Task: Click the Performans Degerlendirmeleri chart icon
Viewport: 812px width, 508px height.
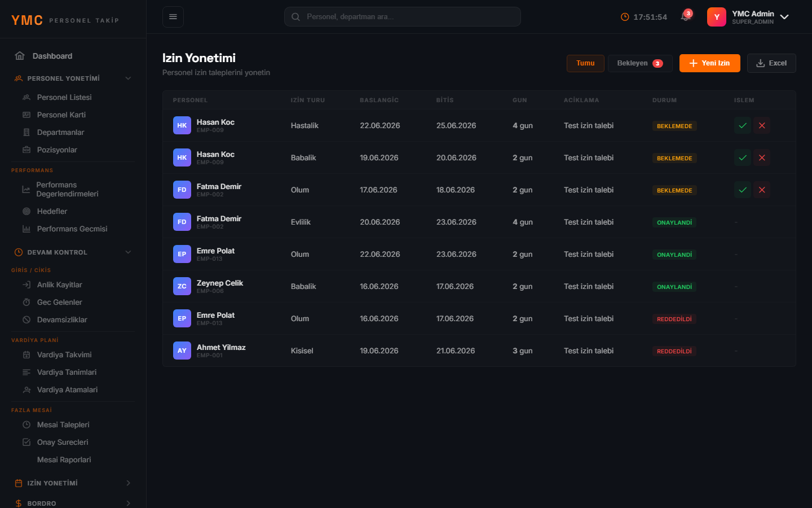Action: (x=26, y=189)
